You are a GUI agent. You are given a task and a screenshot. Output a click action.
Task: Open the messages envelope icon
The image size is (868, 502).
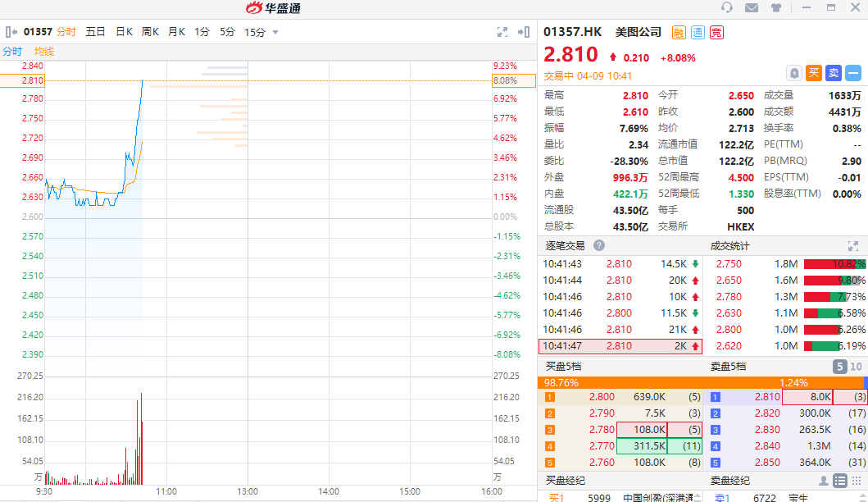(x=752, y=8)
